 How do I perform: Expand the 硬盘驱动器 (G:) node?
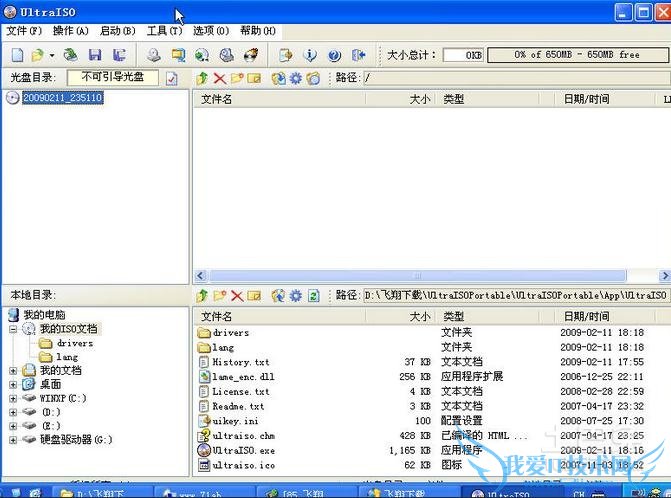pos(13,440)
